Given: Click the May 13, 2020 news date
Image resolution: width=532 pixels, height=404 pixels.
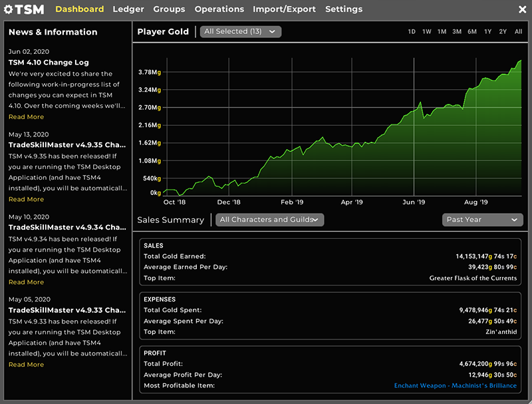Looking at the screenshot, I should 29,134.
